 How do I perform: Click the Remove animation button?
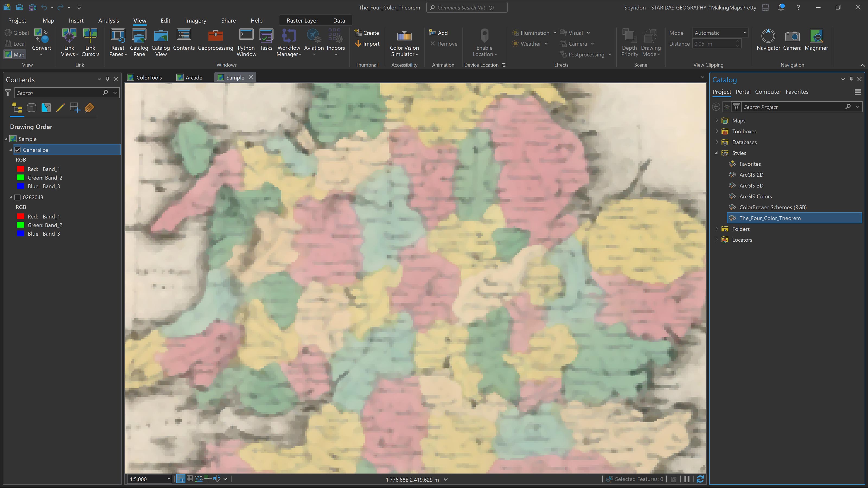pyautogui.click(x=444, y=43)
